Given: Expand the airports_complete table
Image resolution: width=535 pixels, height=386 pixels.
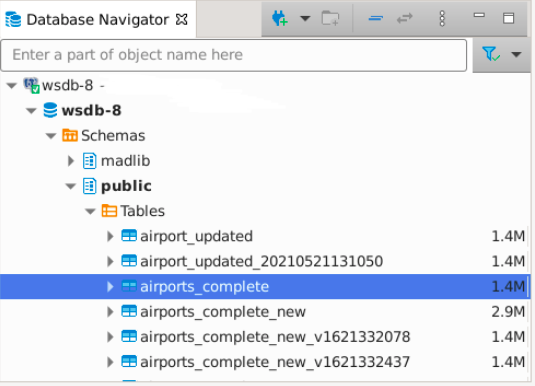Looking at the screenshot, I should (x=110, y=287).
